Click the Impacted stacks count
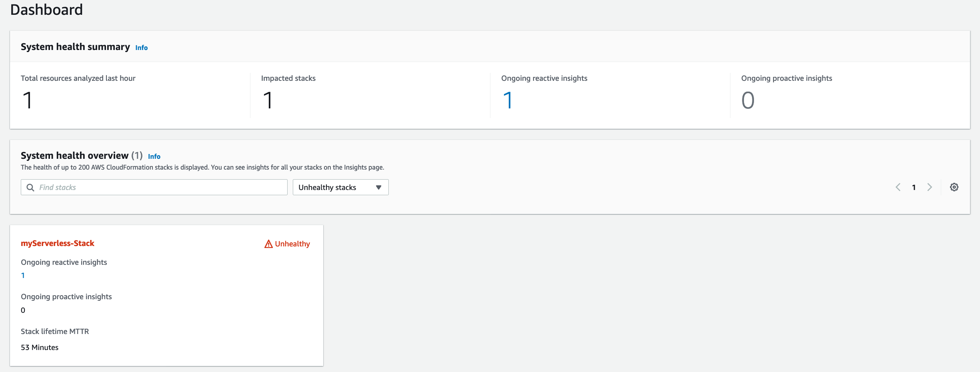 [x=268, y=100]
